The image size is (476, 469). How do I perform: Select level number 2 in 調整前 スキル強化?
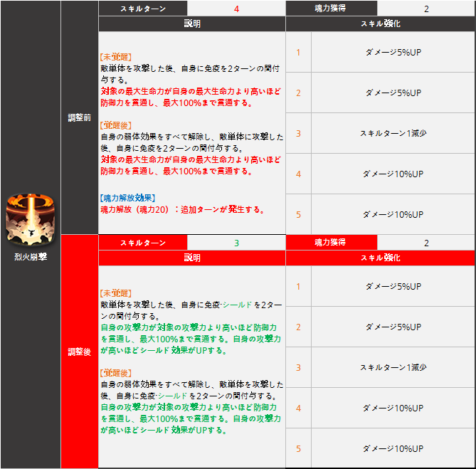[298, 93]
